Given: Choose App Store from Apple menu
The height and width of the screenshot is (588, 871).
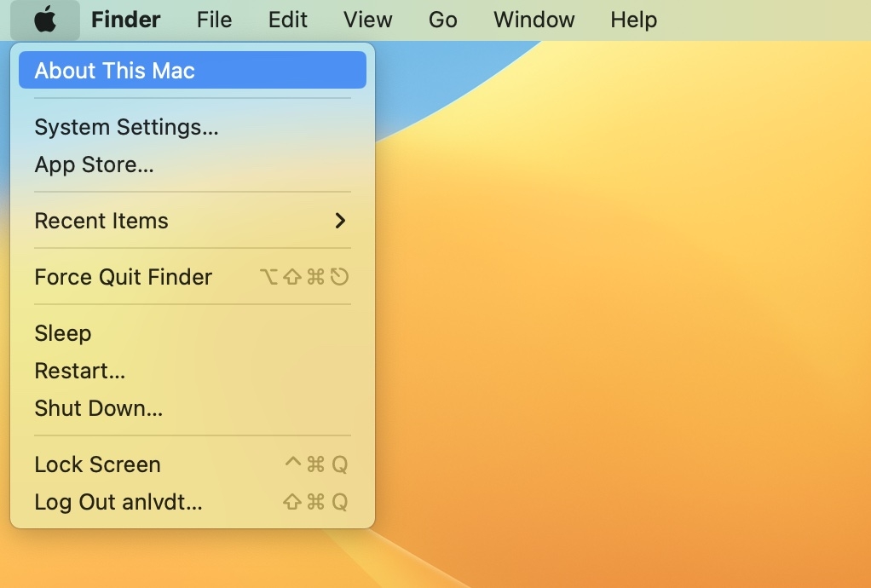Looking at the screenshot, I should (193, 164).
